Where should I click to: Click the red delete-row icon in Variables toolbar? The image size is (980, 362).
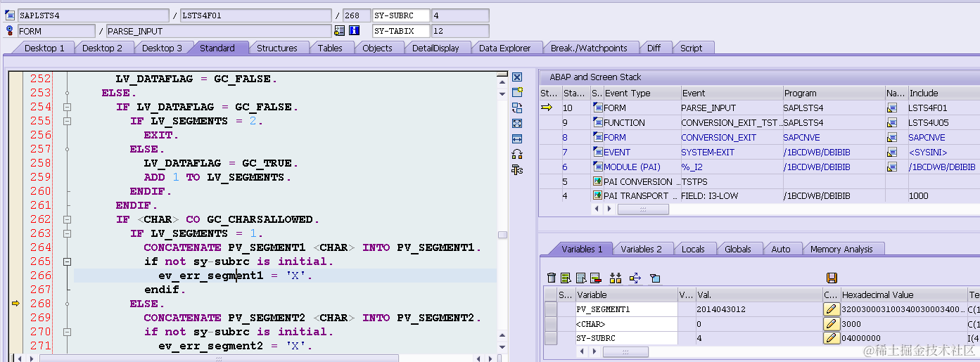coord(595,278)
